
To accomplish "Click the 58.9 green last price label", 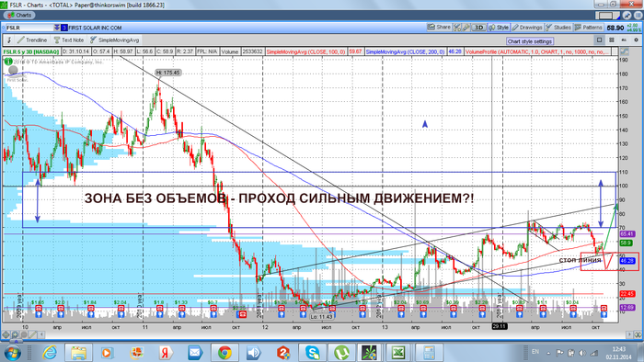I will click(626, 243).
